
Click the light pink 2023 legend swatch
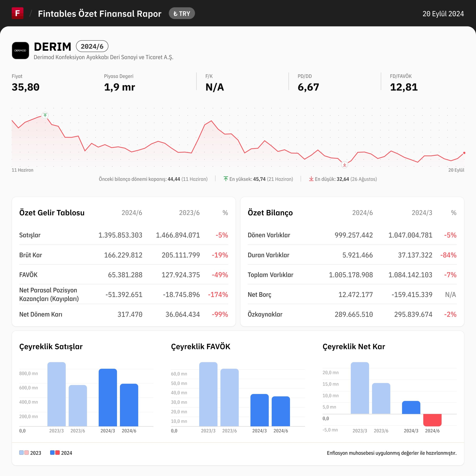tap(27, 453)
